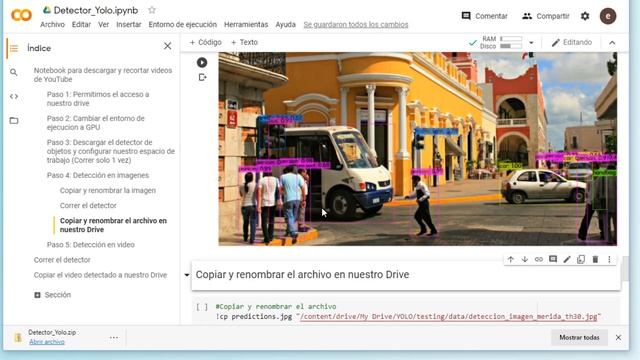Open the Insertar menu
Image resolution: width=640 pixels, height=360 pixels.
tap(129, 24)
